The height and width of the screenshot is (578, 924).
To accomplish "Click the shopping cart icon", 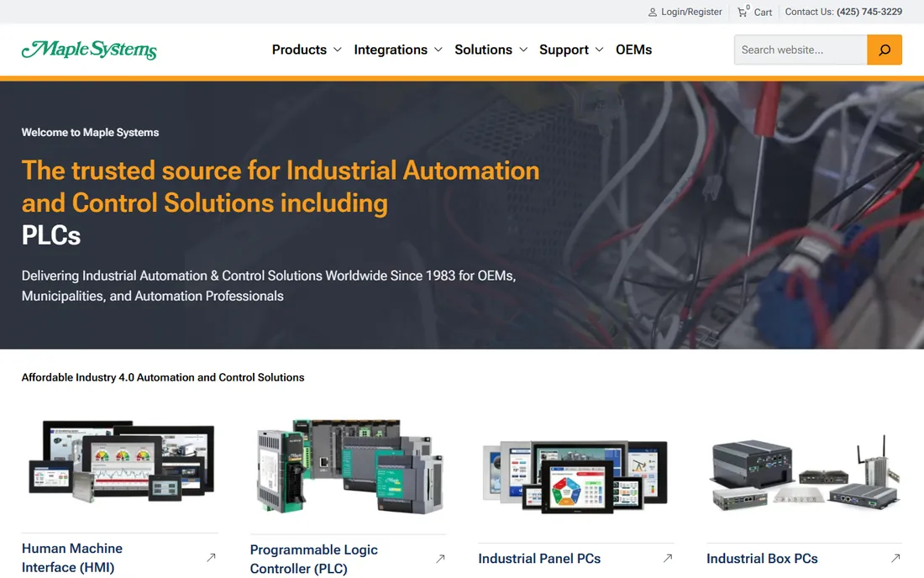I will [x=742, y=12].
